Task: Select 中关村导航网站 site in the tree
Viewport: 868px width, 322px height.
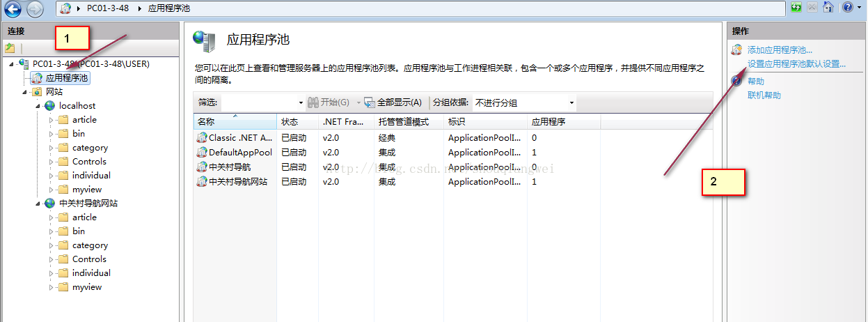Action: pos(88,204)
